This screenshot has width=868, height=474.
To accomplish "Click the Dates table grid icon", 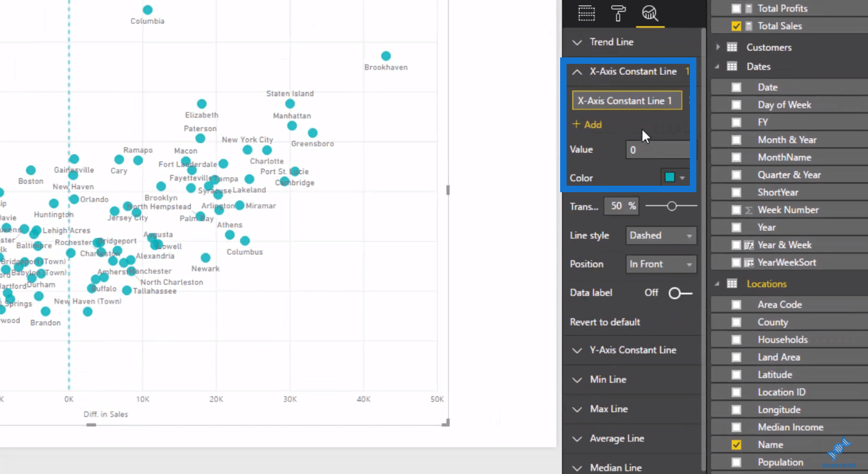I will point(732,66).
